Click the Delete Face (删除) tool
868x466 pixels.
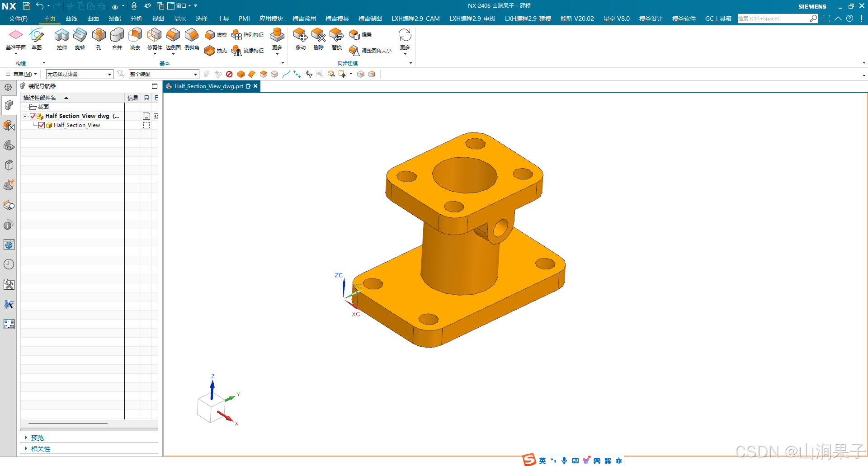pos(319,40)
